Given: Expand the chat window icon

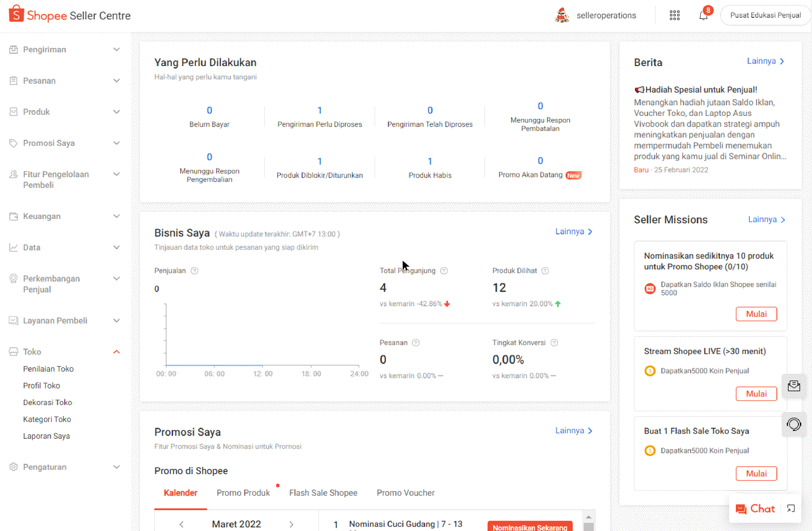Looking at the screenshot, I should (791, 509).
